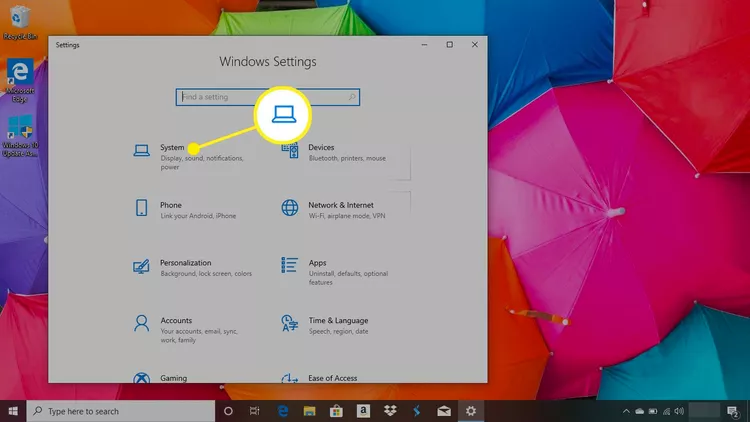Focus the Find a setting search box
Image resolution: width=750 pixels, height=422 pixels.
click(267, 97)
